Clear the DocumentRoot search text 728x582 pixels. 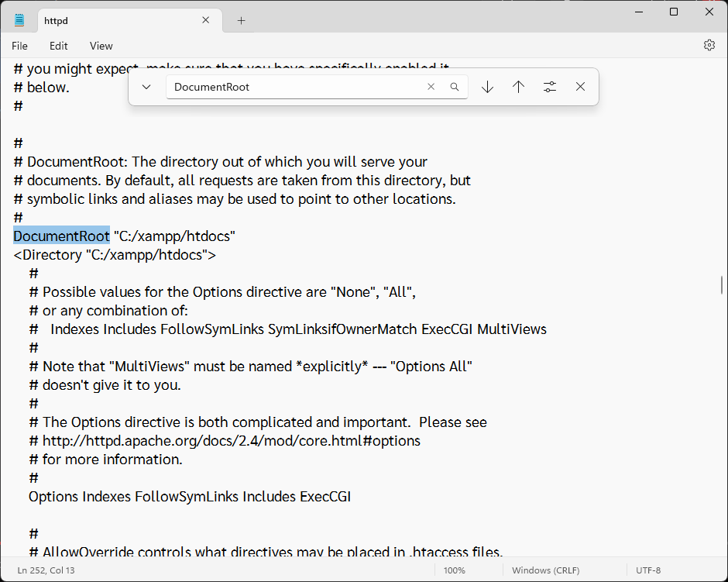point(431,87)
